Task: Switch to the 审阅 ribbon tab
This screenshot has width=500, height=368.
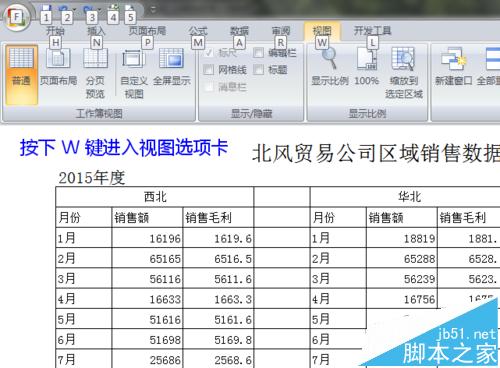Action: click(281, 31)
